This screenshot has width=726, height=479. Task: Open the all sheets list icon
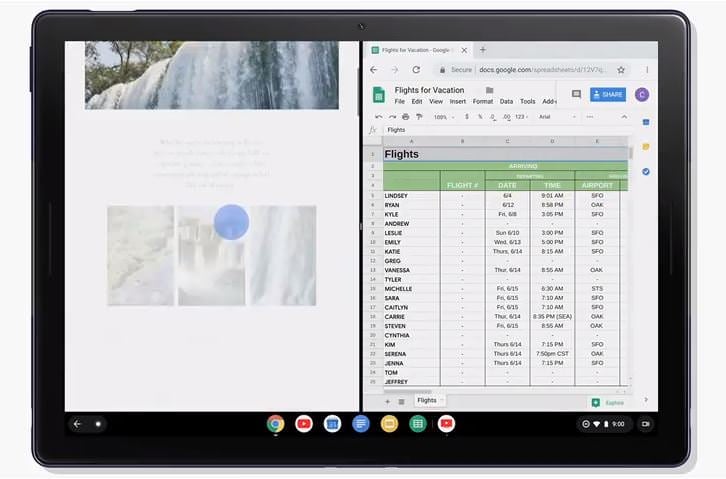click(x=401, y=402)
